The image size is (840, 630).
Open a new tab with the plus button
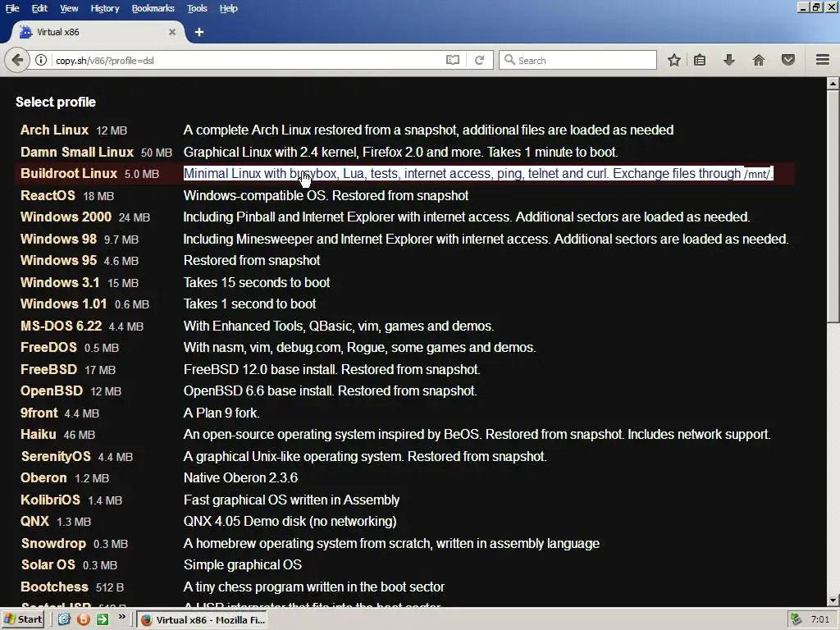pyautogui.click(x=199, y=32)
